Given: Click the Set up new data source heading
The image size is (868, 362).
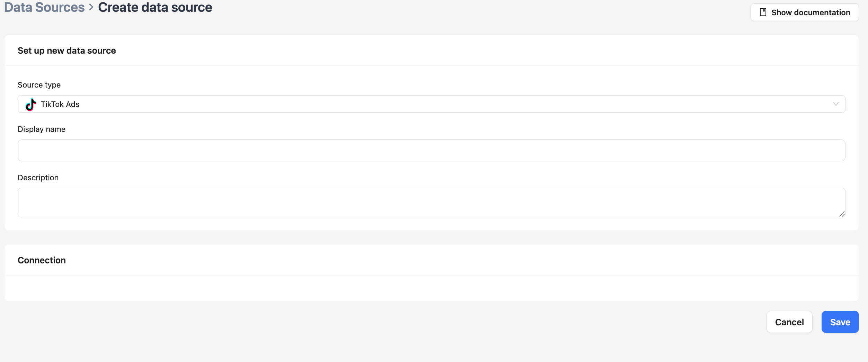Looking at the screenshot, I should (67, 51).
